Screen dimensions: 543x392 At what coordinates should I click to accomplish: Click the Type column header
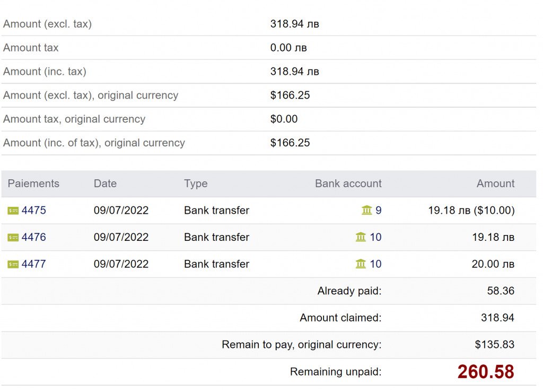(x=196, y=184)
